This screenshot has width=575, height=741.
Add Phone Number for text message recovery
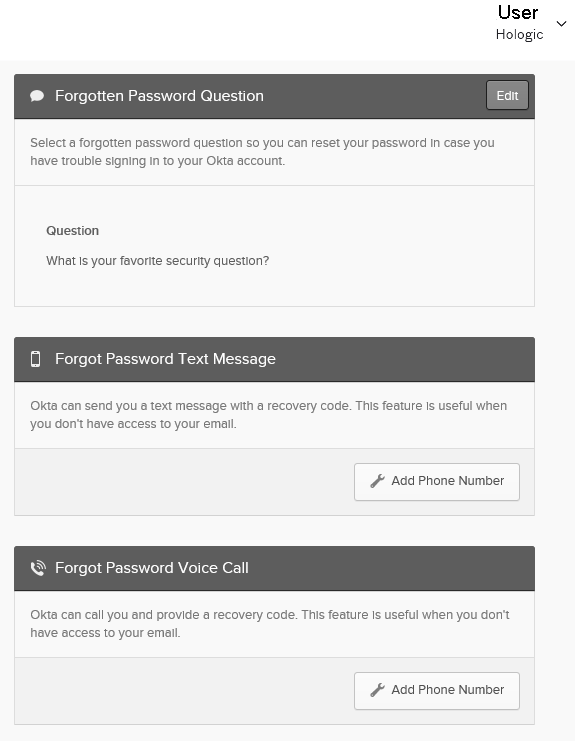pos(437,482)
